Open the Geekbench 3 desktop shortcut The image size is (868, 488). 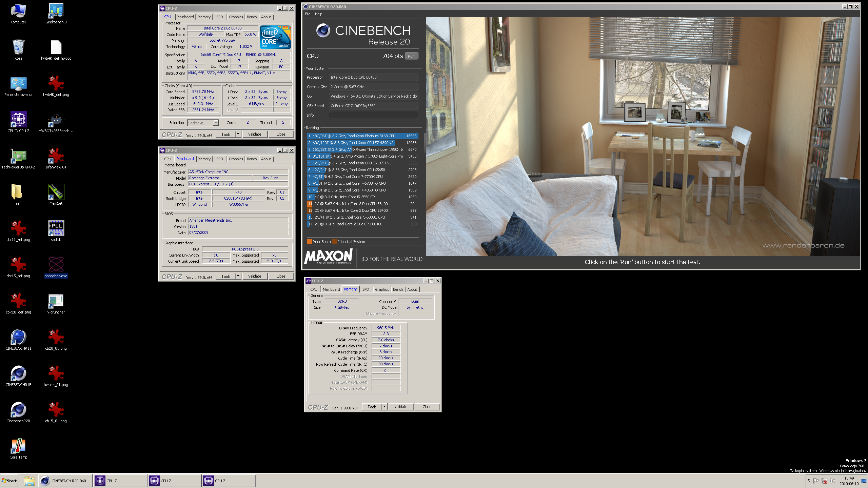(x=56, y=14)
